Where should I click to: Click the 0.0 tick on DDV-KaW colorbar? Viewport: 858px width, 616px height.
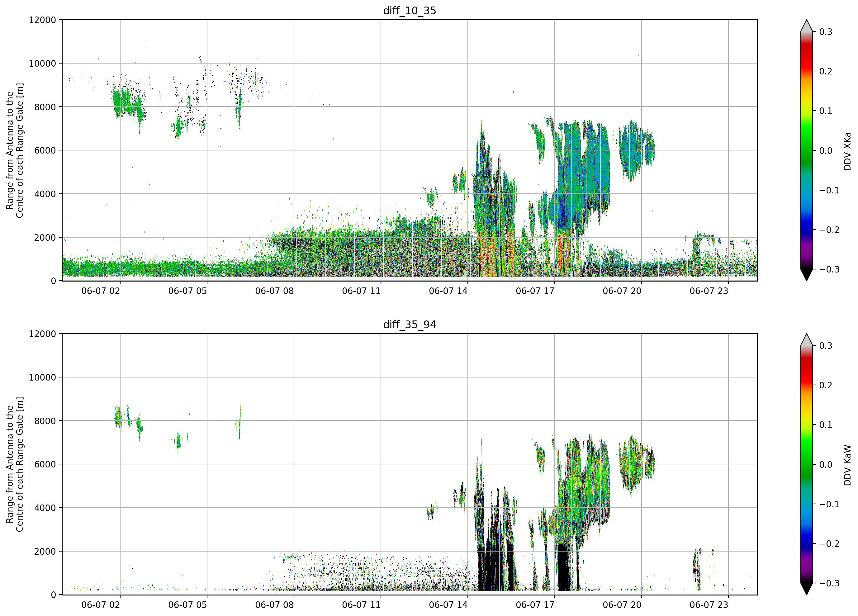point(826,465)
